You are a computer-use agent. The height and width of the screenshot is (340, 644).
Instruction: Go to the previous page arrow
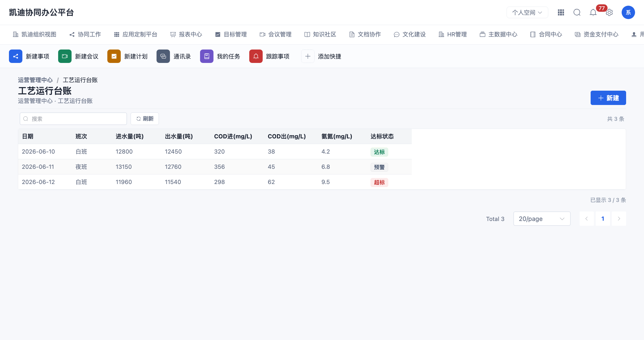click(586, 219)
